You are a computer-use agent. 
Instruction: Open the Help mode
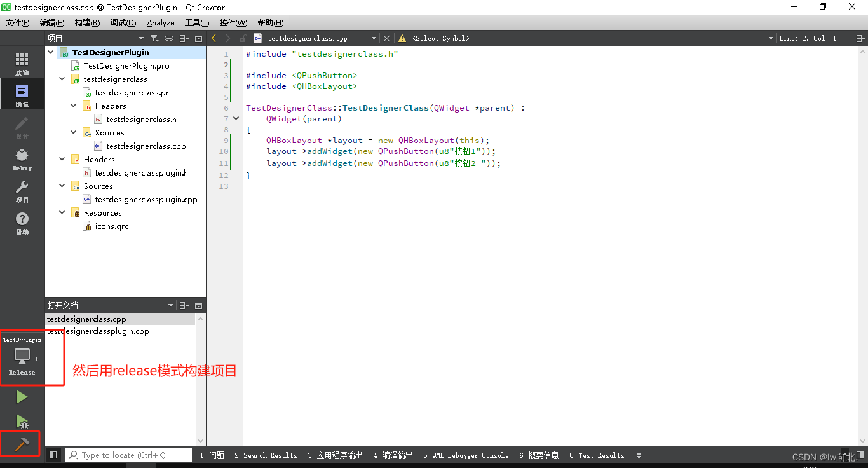coord(22,223)
